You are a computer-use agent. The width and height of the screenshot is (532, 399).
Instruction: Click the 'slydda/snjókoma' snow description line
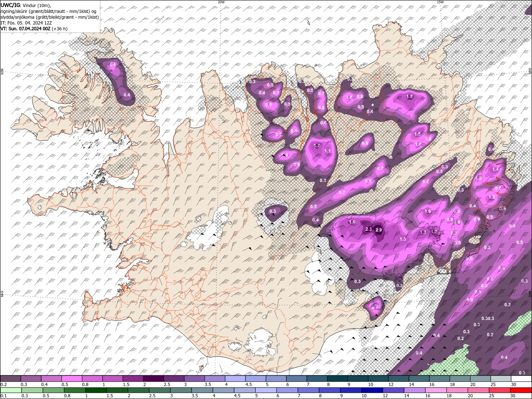point(50,17)
